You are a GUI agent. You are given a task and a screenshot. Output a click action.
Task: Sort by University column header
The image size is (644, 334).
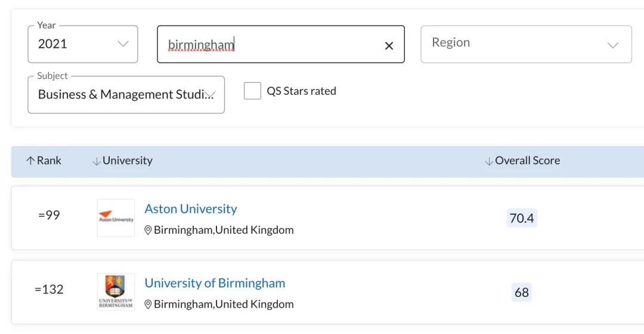pyautogui.click(x=128, y=160)
